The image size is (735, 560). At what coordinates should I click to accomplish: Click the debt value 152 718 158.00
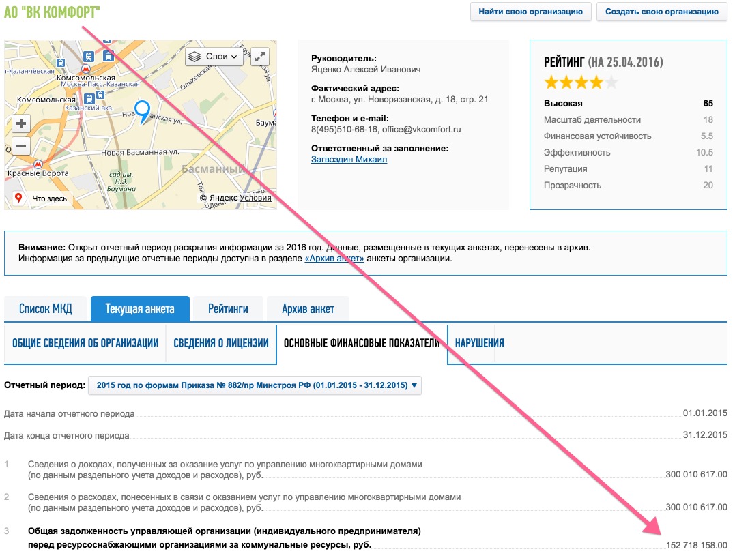[696, 545]
